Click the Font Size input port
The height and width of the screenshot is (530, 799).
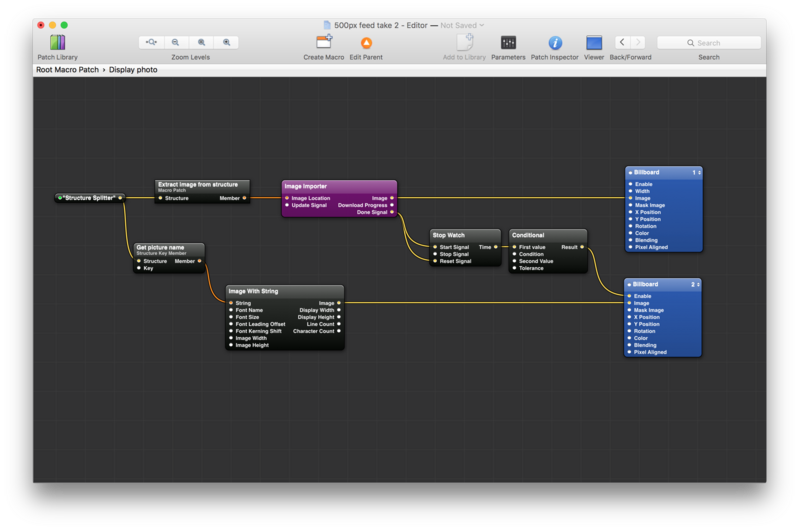click(231, 317)
